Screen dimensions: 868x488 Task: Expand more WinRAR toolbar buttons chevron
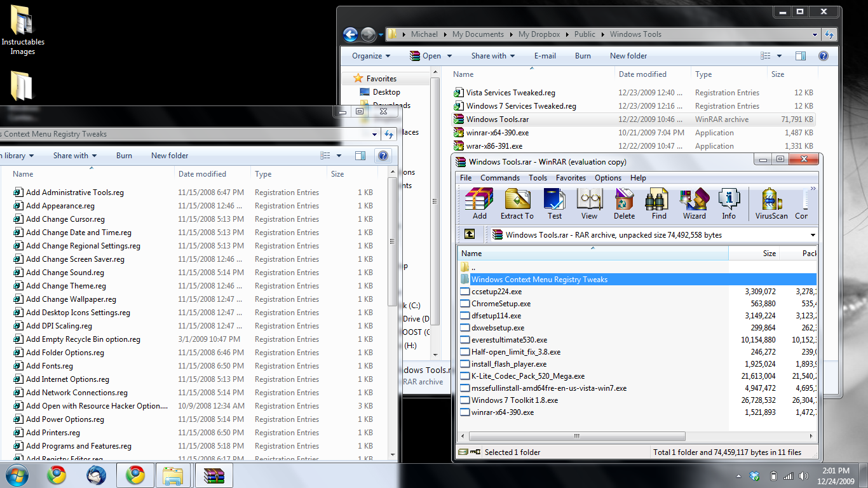tap(813, 189)
